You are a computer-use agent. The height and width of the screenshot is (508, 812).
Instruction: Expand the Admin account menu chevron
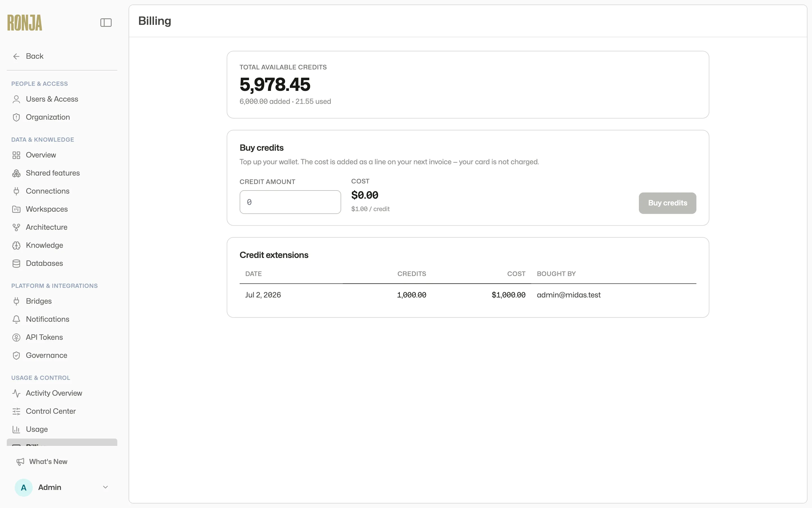point(105,487)
